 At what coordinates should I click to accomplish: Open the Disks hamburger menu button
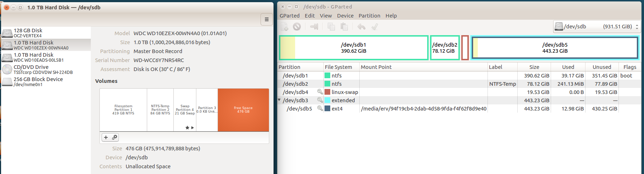tap(266, 19)
